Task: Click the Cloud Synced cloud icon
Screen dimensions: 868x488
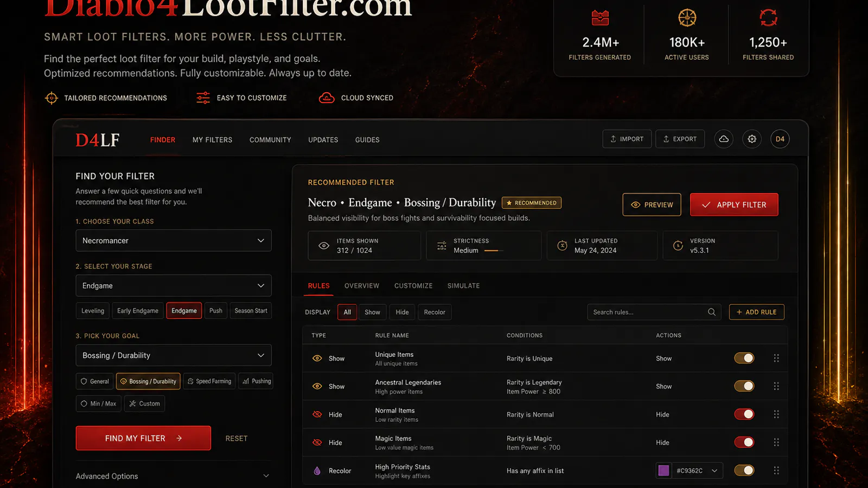Action: (x=327, y=98)
